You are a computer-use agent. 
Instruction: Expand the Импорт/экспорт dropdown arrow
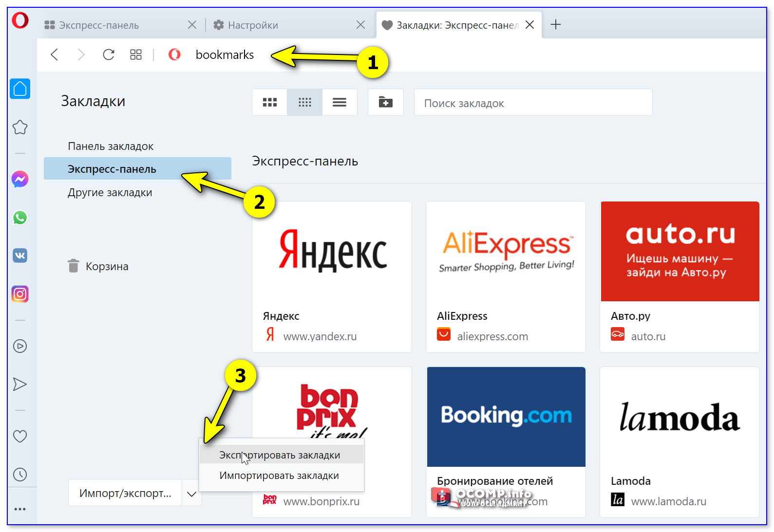(192, 494)
